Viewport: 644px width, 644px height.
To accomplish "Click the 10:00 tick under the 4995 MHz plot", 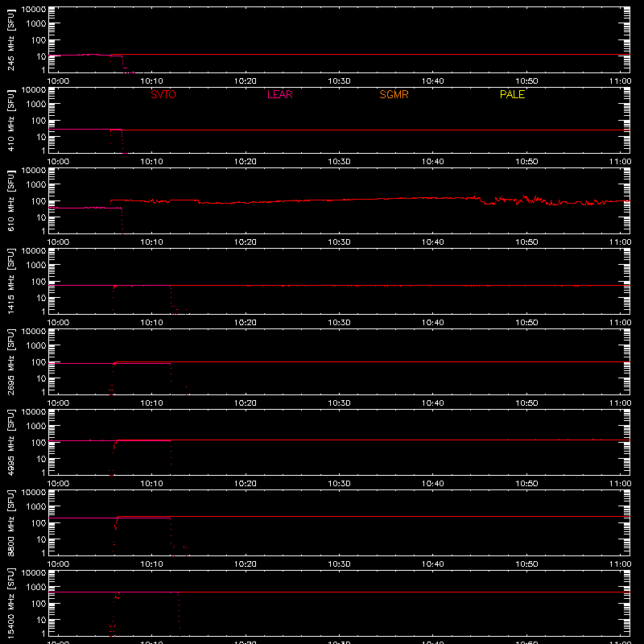I will tap(58, 484).
